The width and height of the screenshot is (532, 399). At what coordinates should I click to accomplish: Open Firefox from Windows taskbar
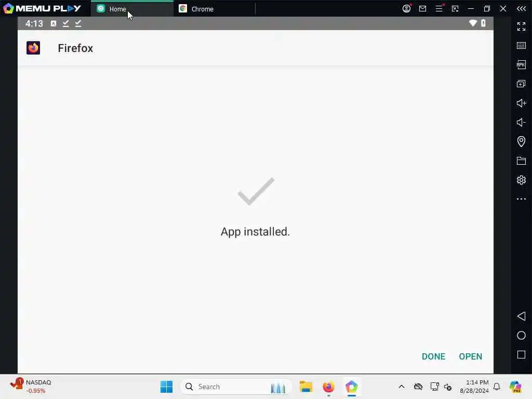328,387
